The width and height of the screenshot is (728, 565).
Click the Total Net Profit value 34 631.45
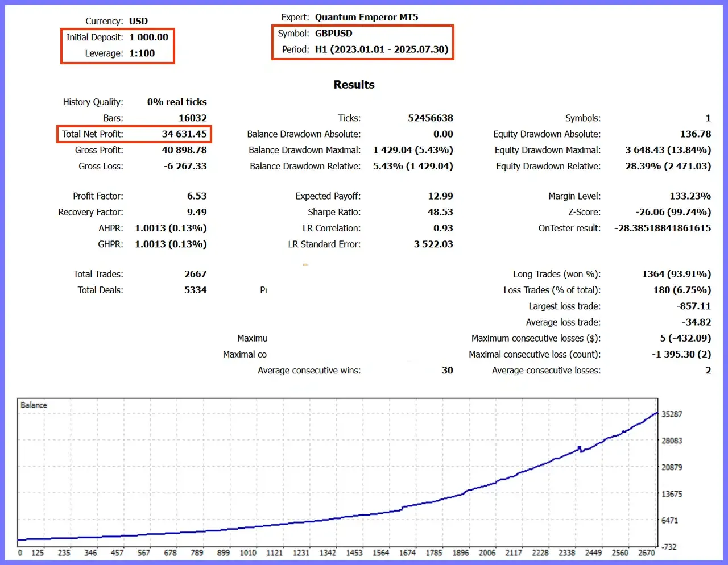[x=184, y=134]
